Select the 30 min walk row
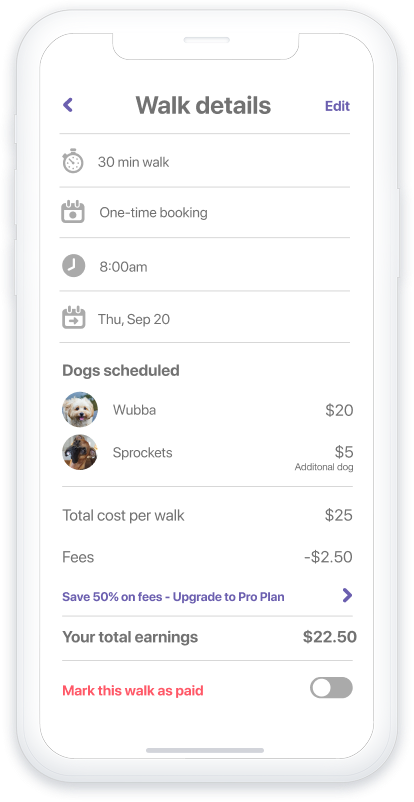Viewport: 414px width, 802px height. (205, 161)
